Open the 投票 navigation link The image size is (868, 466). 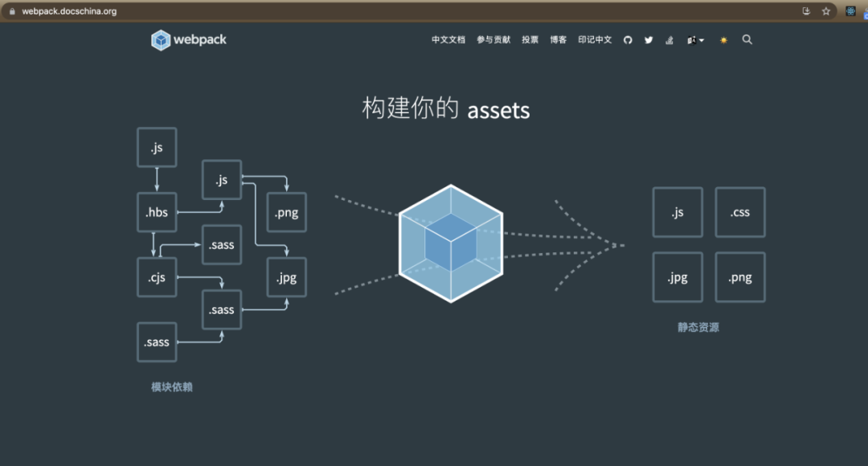pos(530,40)
